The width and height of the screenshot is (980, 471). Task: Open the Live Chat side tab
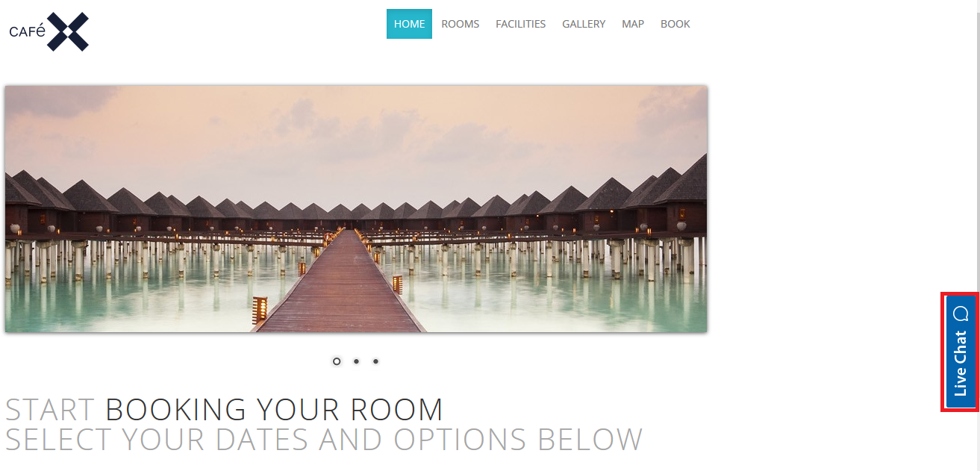tap(961, 352)
